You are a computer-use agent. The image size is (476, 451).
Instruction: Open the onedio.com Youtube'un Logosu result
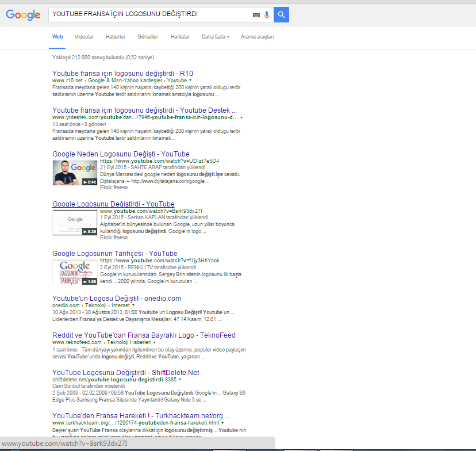[117, 299]
